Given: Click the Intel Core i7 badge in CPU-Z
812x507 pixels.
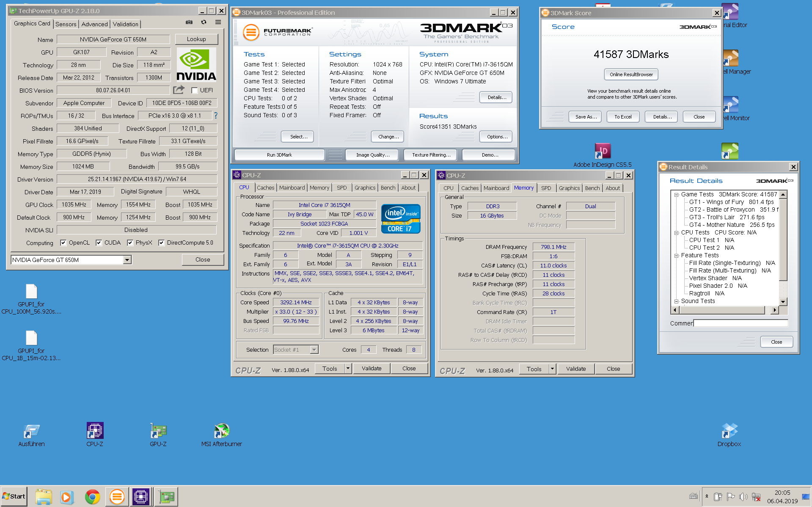Looking at the screenshot, I should 400,219.
